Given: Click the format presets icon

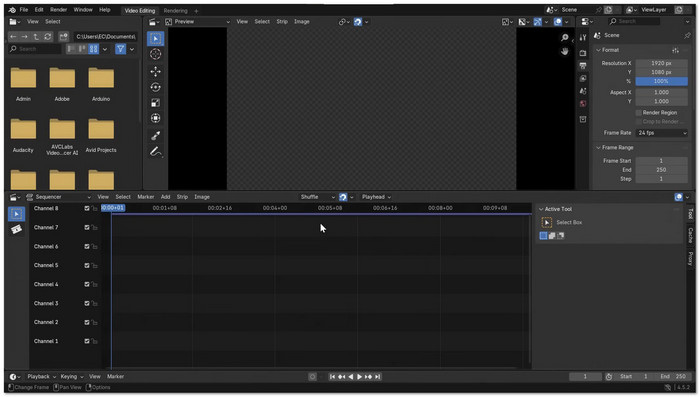Looking at the screenshot, I should (675, 50).
